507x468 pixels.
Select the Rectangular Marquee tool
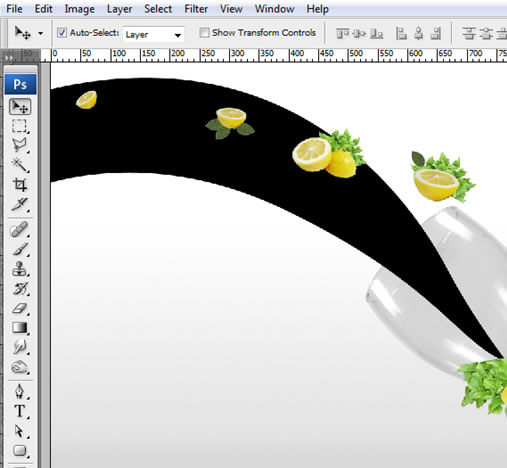19,126
